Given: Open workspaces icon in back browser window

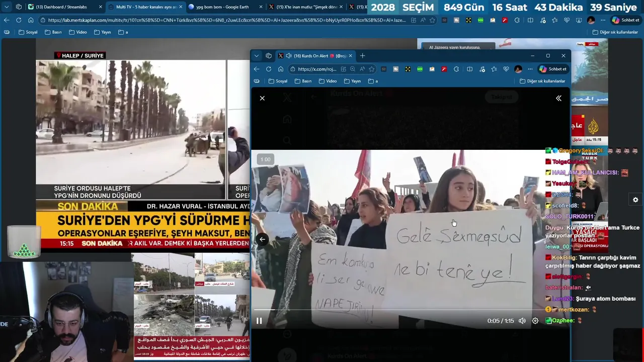Looking at the screenshot, I should [19, 7].
